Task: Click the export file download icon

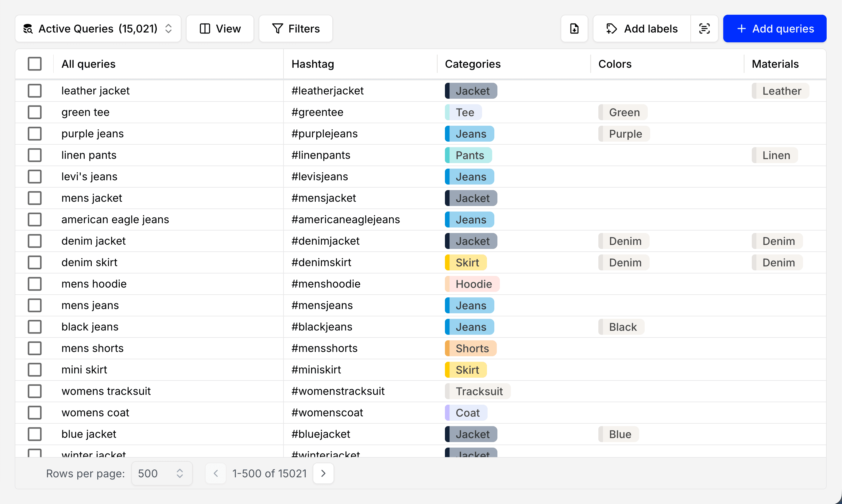Action: (x=574, y=29)
